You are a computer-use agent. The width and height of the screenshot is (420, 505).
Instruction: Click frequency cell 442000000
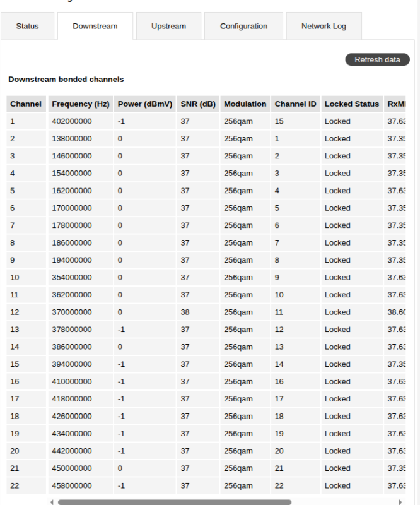(x=81, y=451)
